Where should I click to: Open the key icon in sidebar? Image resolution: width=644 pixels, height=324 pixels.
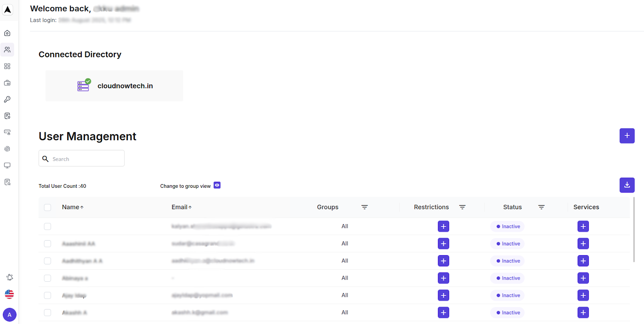coord(7,99)
